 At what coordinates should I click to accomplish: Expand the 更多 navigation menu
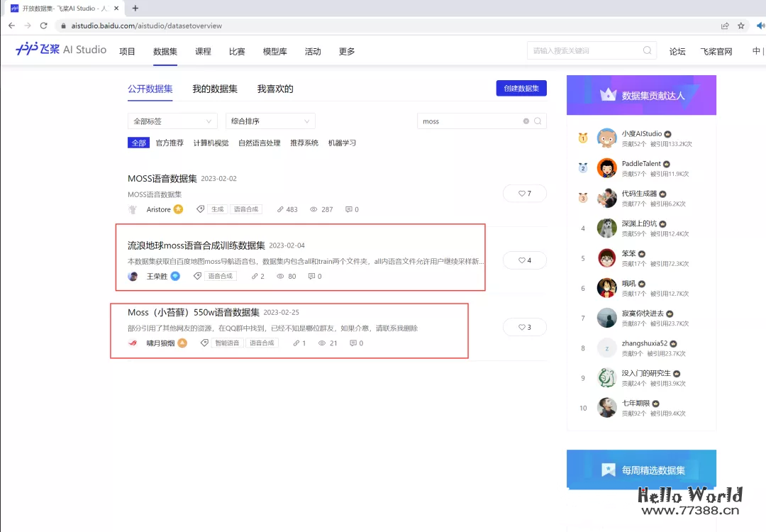pyautogui.click(x=346, y=51)
